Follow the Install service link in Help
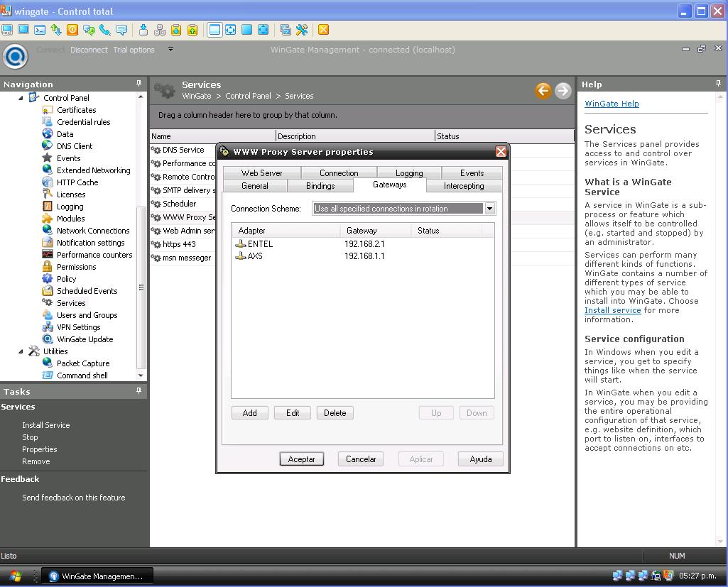This screenshot has width=728, height=587. click(x=612, y=310)
